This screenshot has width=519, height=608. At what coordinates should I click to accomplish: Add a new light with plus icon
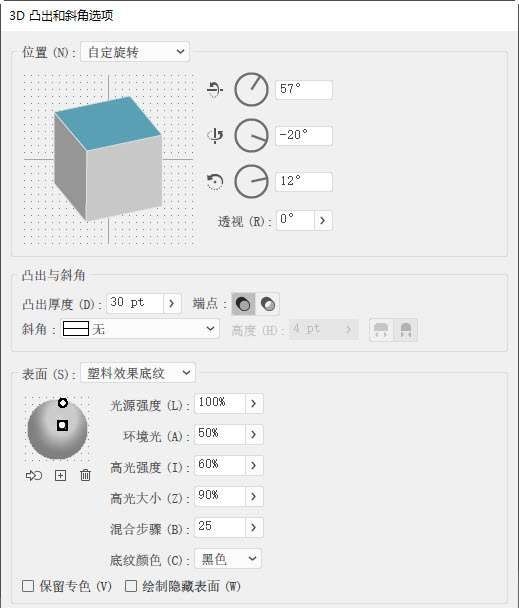(x=60, y=475)
